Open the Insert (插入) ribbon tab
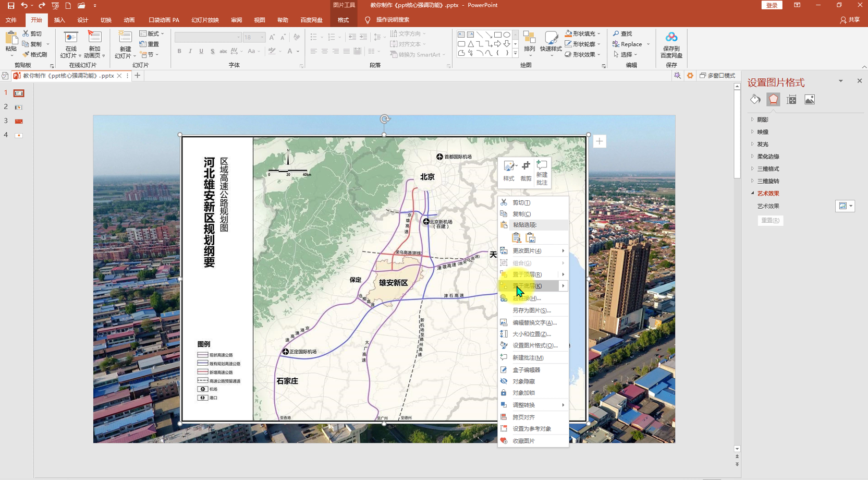Screen dimensions: 868x480 59,20
